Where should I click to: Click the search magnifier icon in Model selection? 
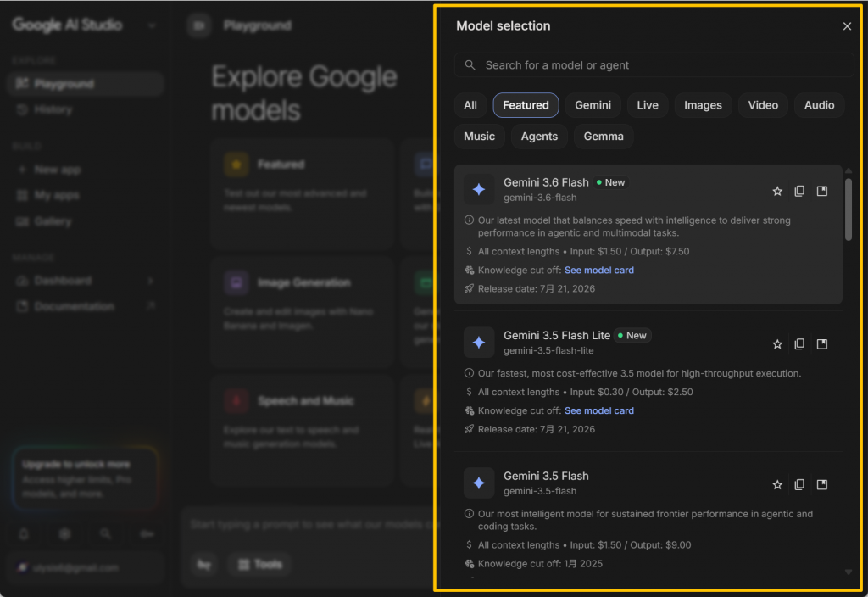point(470,65)
